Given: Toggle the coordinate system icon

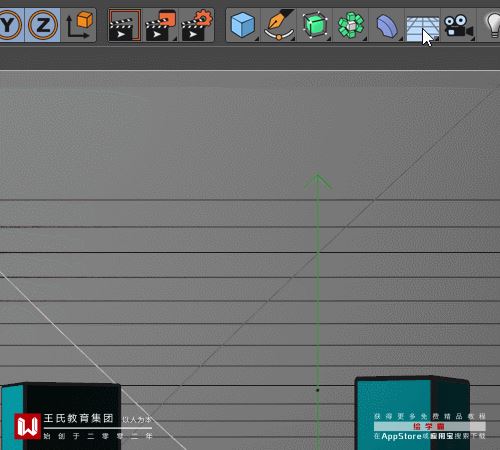Looking at the screenshot, I should pos(79,25).
